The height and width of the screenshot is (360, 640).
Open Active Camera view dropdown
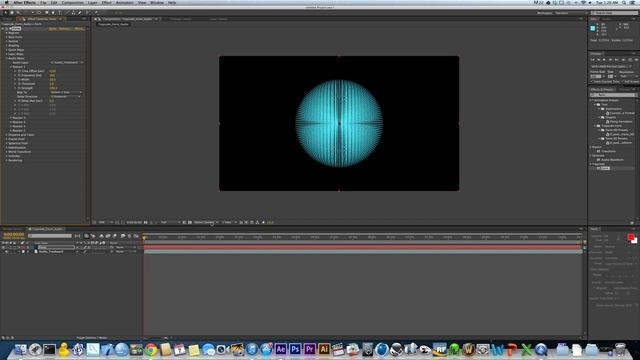(206, 222)
